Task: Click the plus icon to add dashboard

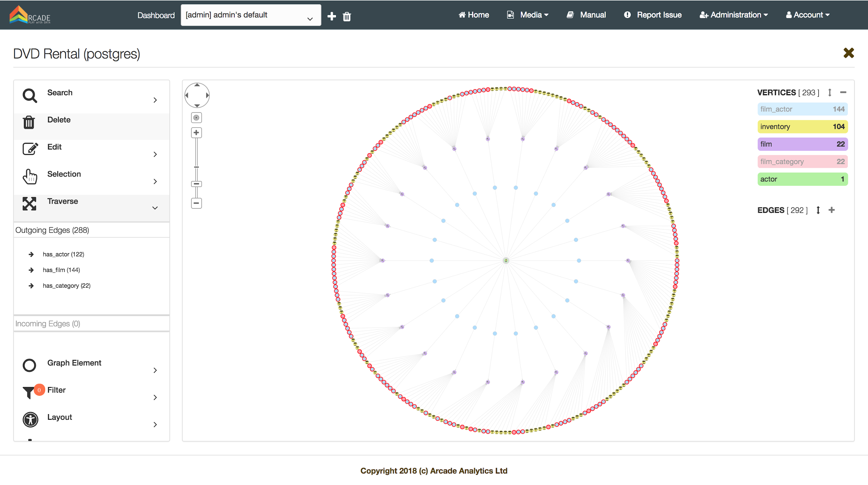Action: 332,16
